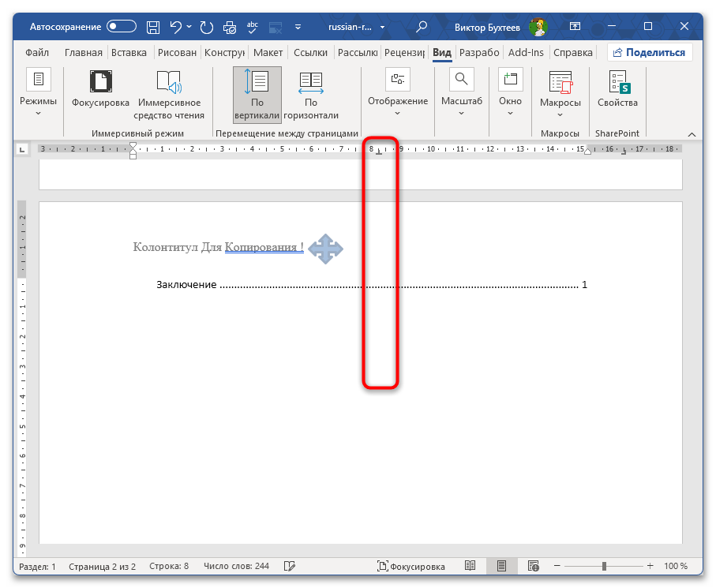
Task: Undo the last action
Action: [175, 27]
